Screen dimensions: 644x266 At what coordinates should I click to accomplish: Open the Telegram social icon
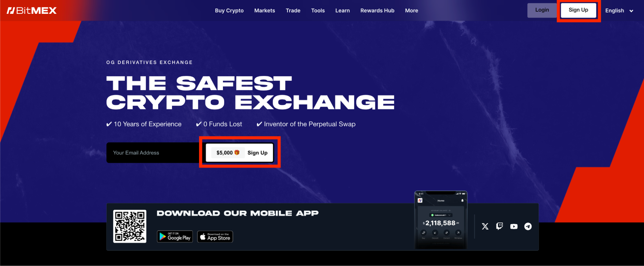coord(528,226)
